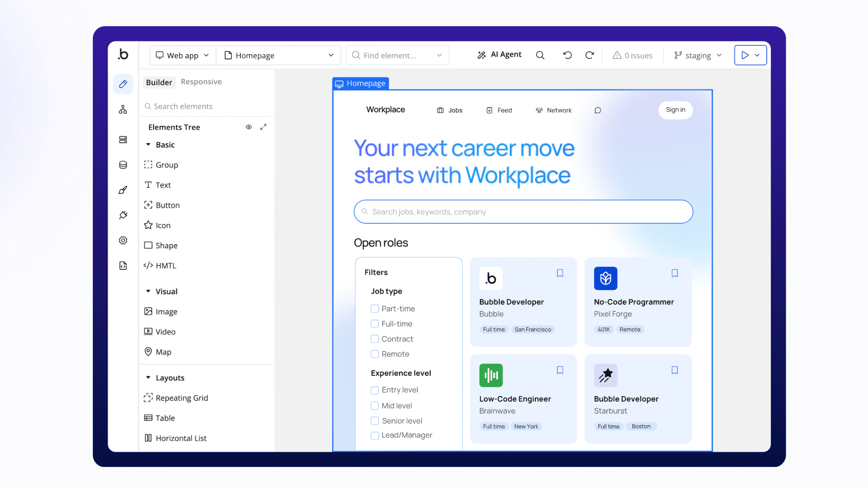Open the Plugins tab (plug icon)
The height and width of the screenshot is (488, 868).
pyautogui.click(x=123, y=215)
